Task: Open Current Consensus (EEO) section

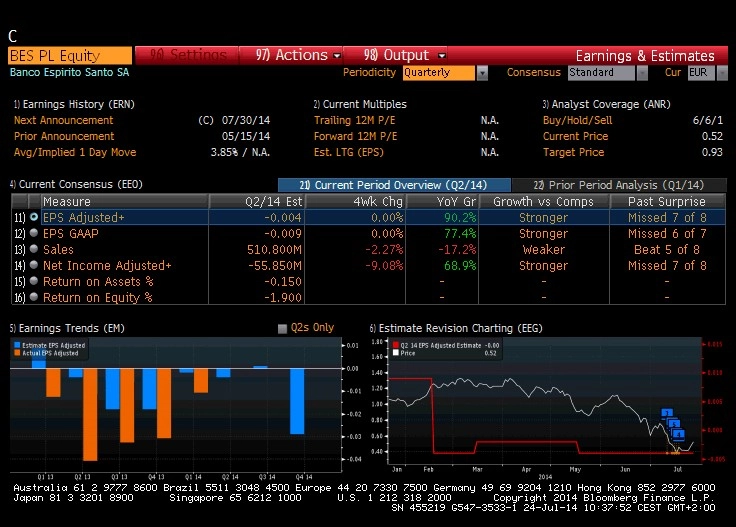Action: 76,184
